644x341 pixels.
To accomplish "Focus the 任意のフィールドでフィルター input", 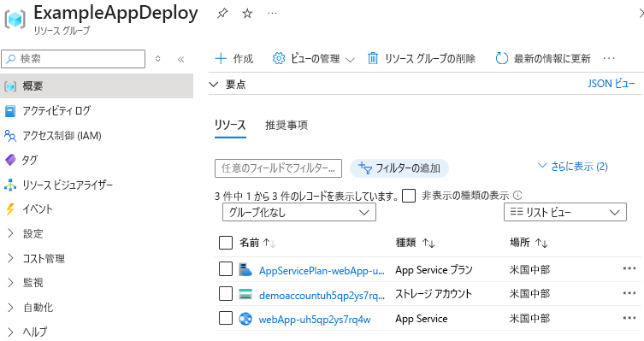I will (x=278, y=168).
